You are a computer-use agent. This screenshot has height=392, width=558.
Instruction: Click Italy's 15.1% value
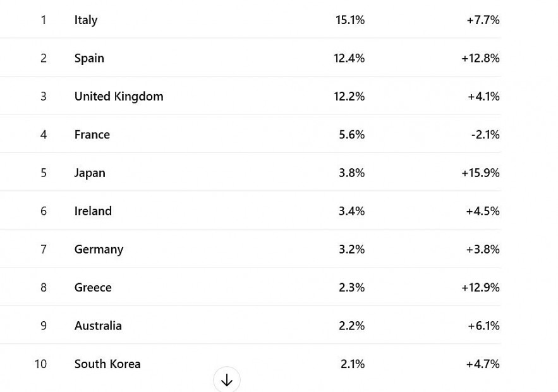point(349,20)
